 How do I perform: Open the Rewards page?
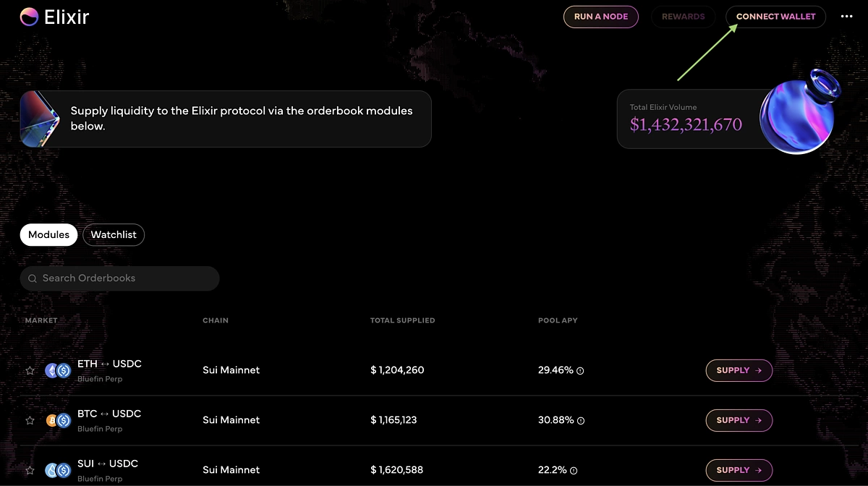pos(684,17)
